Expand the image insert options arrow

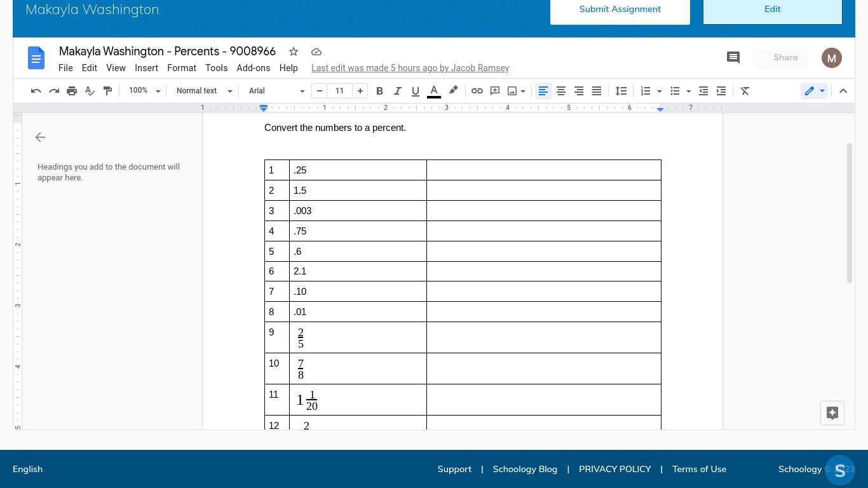523,91
